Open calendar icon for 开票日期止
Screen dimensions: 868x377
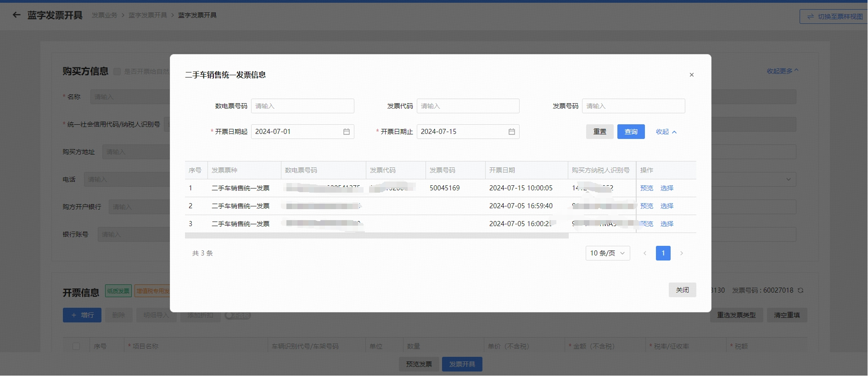(511, 132)
